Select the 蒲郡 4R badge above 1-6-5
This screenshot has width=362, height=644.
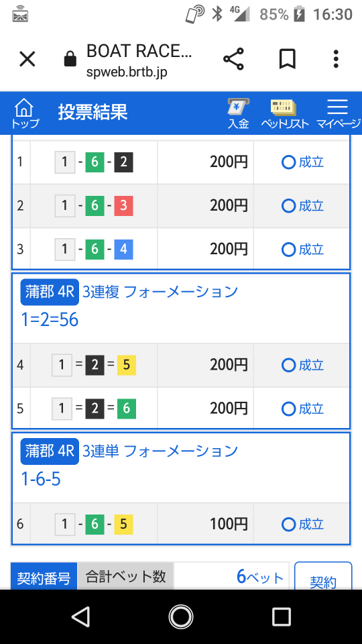coord(50,451)
